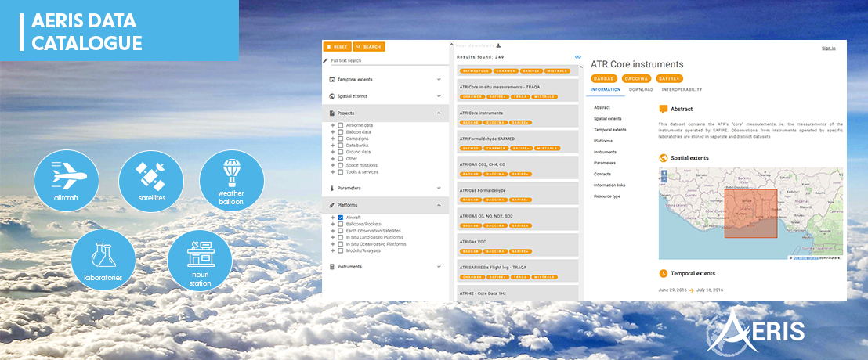Image resolution: width=868 pixels, height=360 pixels.
Task: Click the station building circle icon
Action: [200, 261]
